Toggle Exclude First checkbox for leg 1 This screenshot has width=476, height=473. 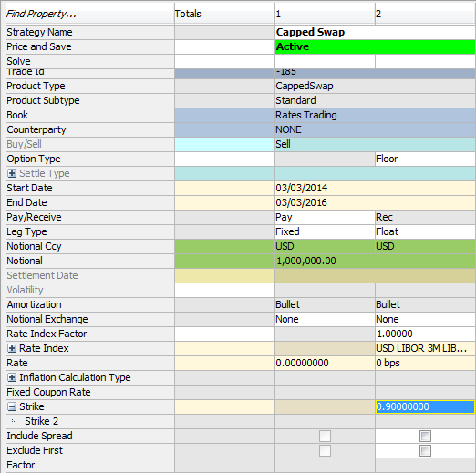click(x=325, y=450)
